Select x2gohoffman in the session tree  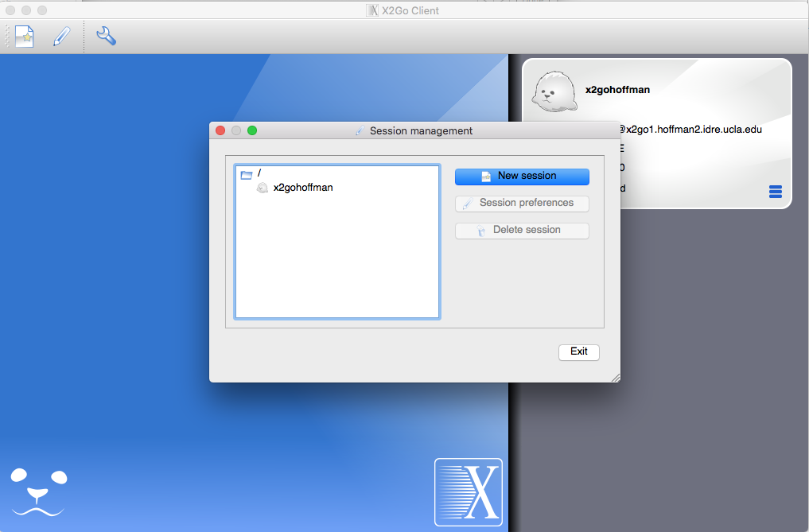(303, 188)
